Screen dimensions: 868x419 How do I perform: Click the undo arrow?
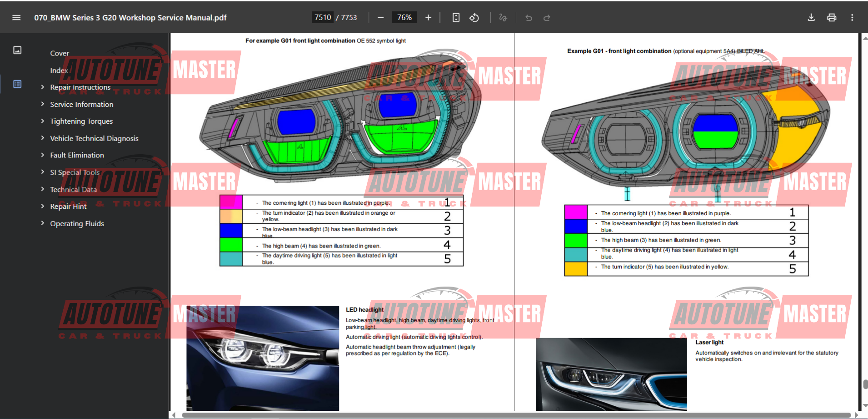[x=529, y=17]
